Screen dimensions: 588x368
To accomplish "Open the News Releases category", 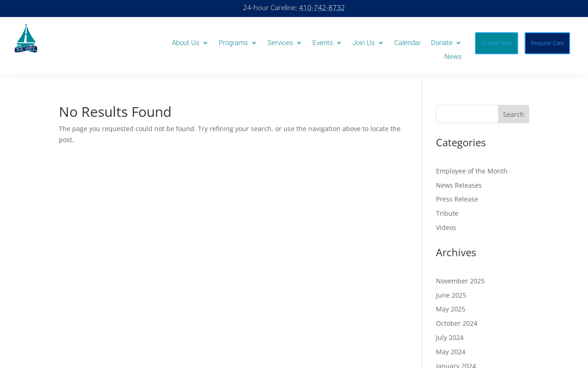I will pyautogui.click(x=459, y=185).
